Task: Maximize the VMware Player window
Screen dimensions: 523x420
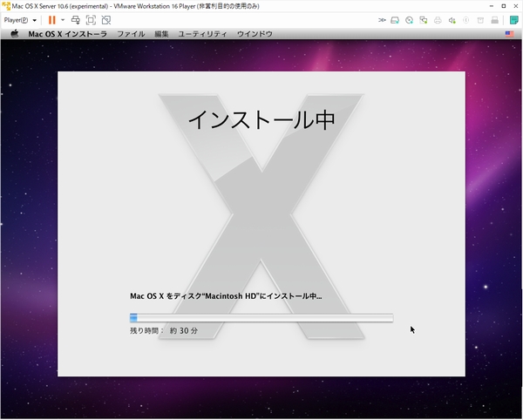Action: (x=504, y=6)
